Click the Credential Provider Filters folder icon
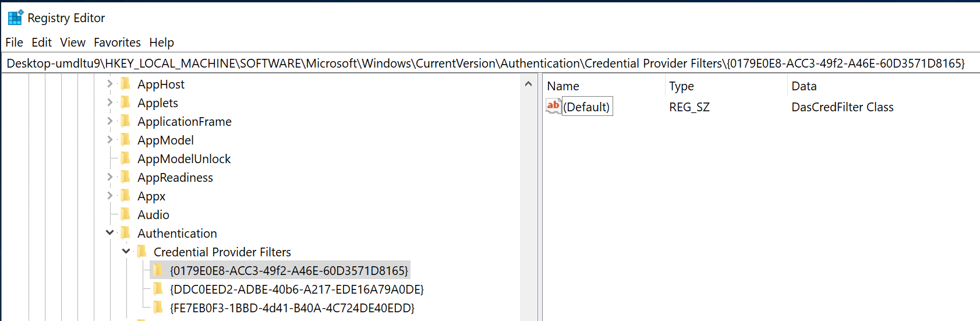Viewport: 980px width, 321px height. pos(141,252)
